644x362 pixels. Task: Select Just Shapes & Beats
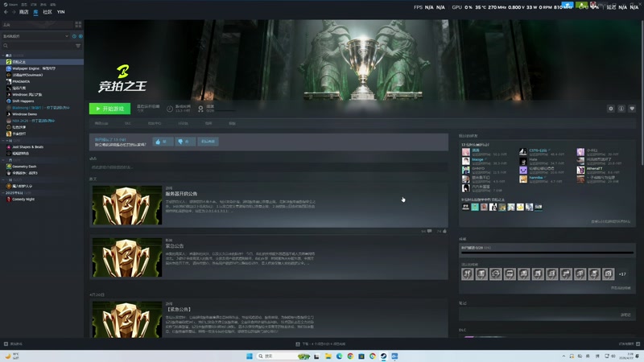point(27,147)
